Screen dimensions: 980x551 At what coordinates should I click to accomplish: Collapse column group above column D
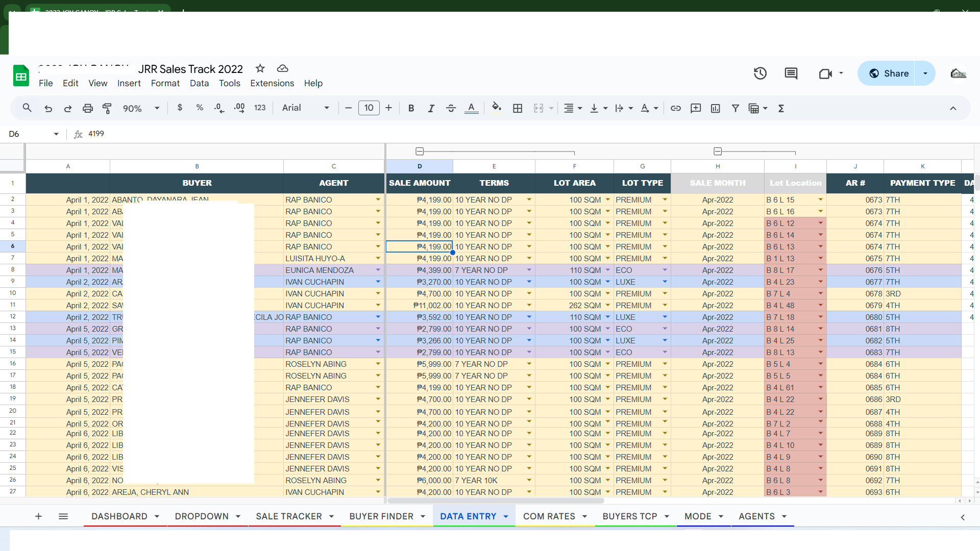tap(420, 152)
